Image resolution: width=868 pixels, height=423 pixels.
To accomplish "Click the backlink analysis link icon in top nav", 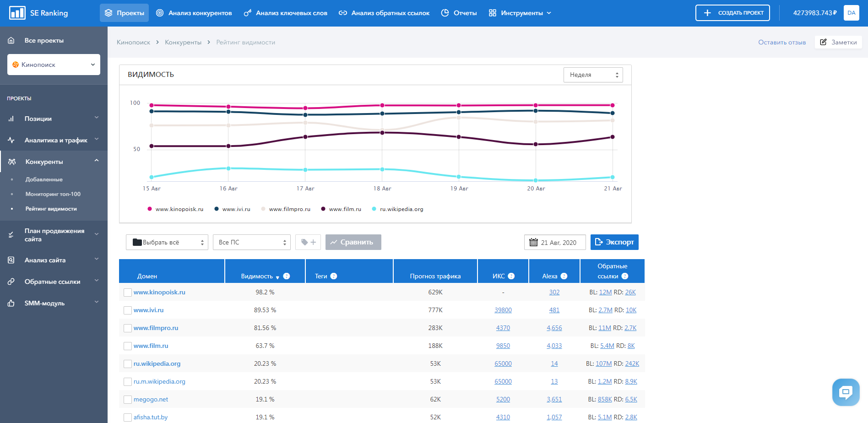I will pyautogui.click(x=343, y=13).
